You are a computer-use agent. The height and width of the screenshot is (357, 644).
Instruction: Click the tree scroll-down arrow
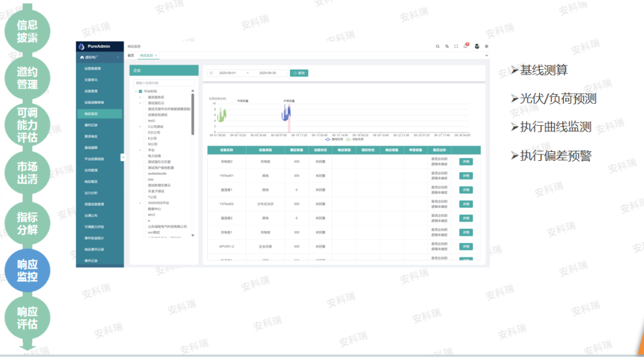[193, 235]
